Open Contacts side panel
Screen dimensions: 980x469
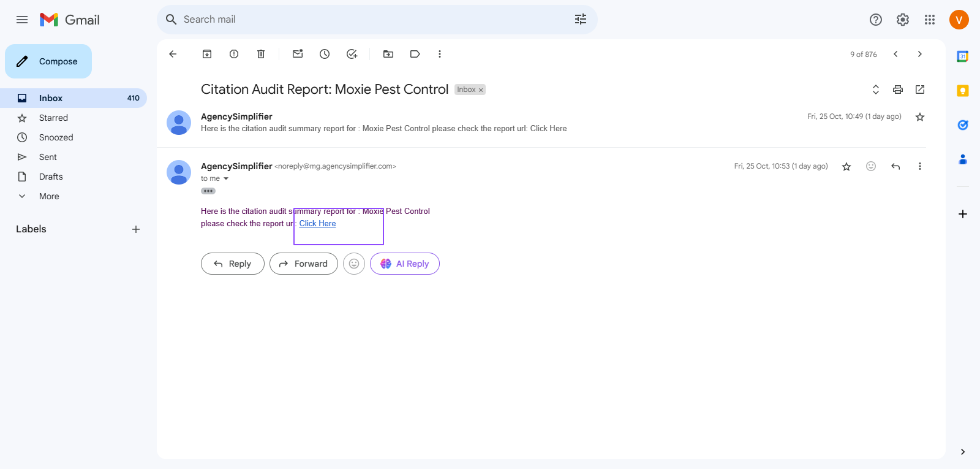[x=963, y=159]
